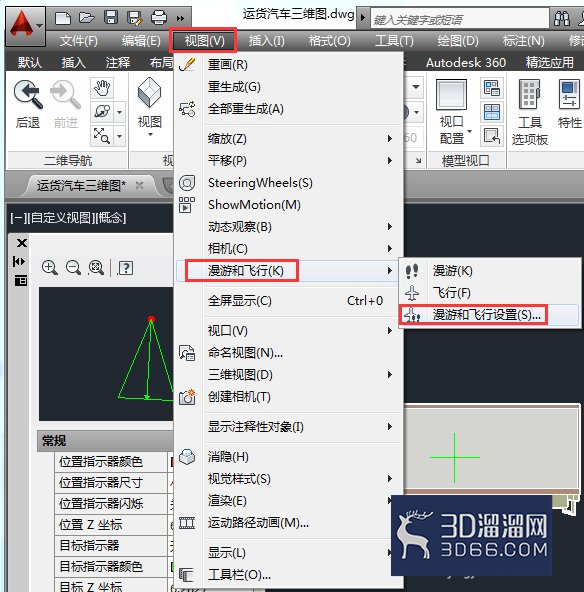The height and width of the screenshot is (592, 584).
Task: Click the zoom out magnifier in locator palette
Action: point(73,268)
